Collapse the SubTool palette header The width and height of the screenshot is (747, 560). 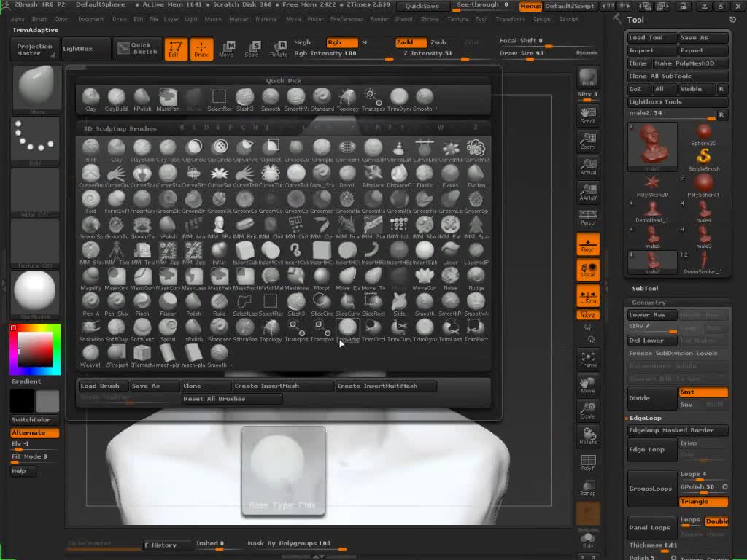(645, 288)
